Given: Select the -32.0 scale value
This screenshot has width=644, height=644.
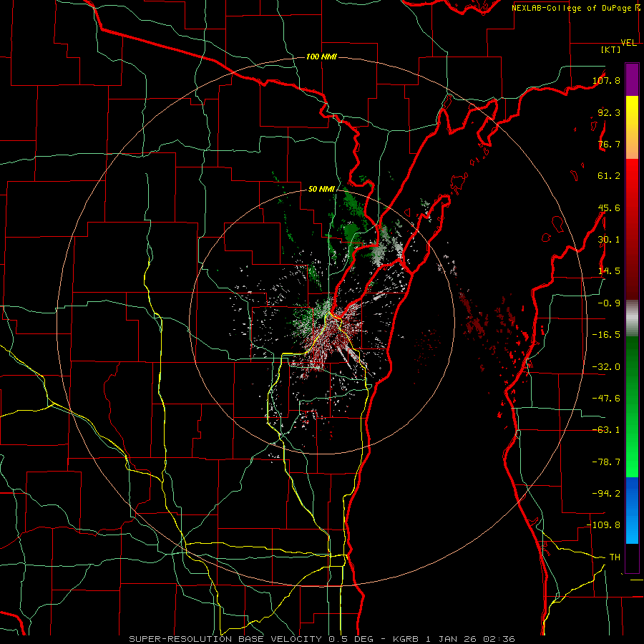Looking at the screenshot, I should tap(606, 367).
